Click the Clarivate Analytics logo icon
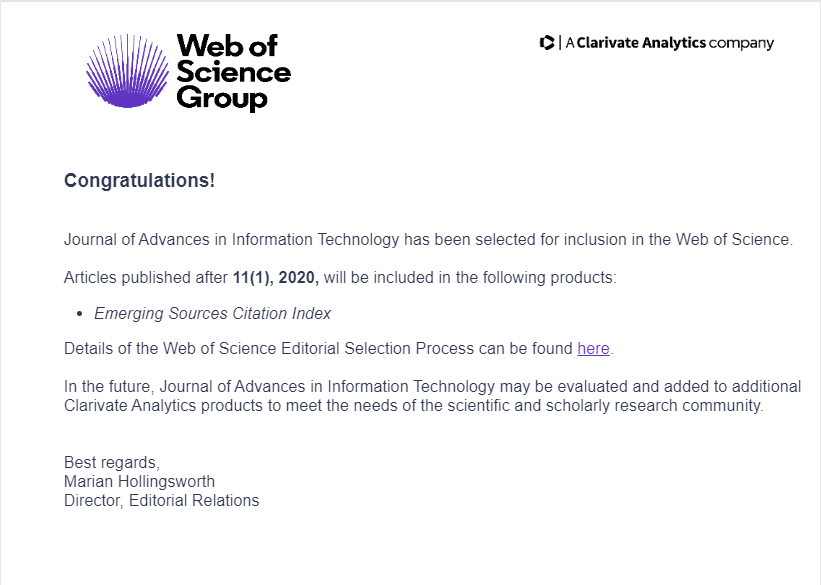 click(x=547, y=42)
